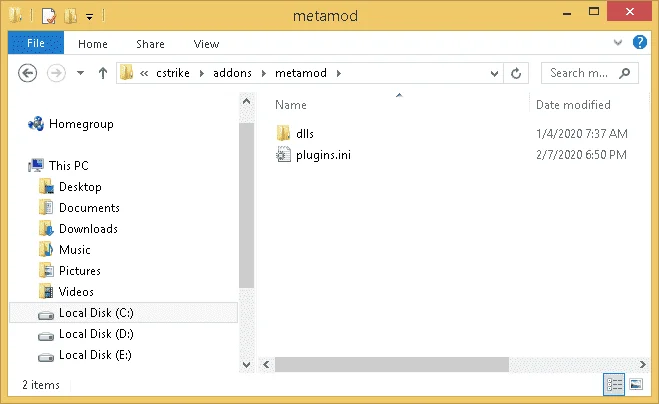Click the plugins.ini file icon
The height and width of the screenshot is (404, 659).
pos(283,154)
